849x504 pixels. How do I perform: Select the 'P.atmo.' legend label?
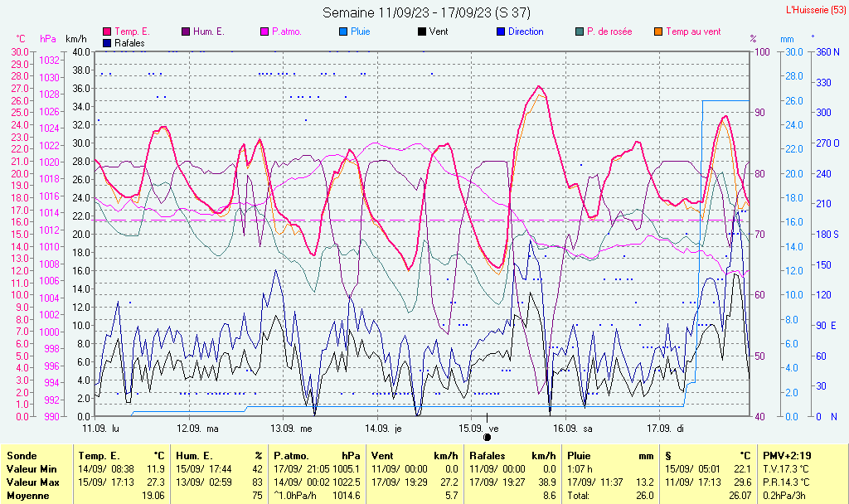point(286,32)
